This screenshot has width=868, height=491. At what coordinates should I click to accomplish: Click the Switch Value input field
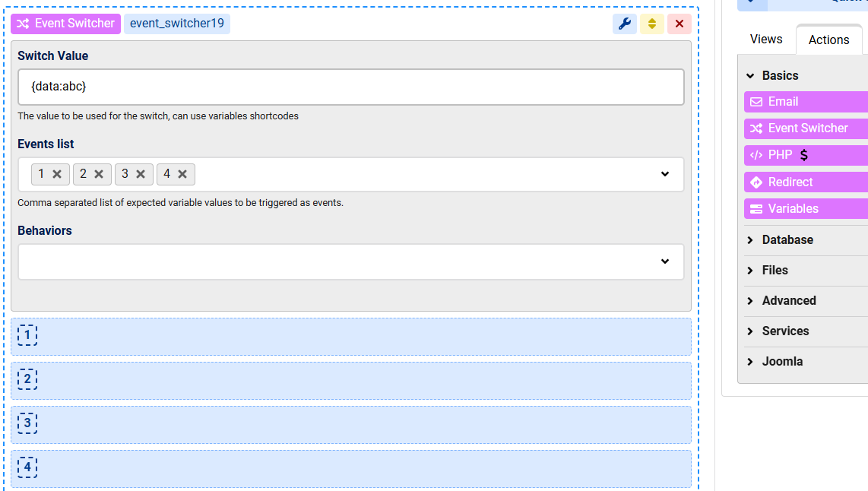coord(350,87)
